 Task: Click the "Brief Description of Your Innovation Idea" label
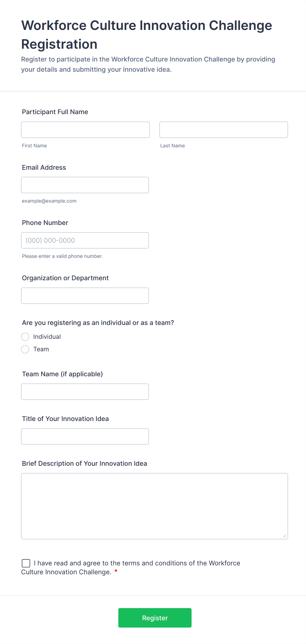pos(85,463)
